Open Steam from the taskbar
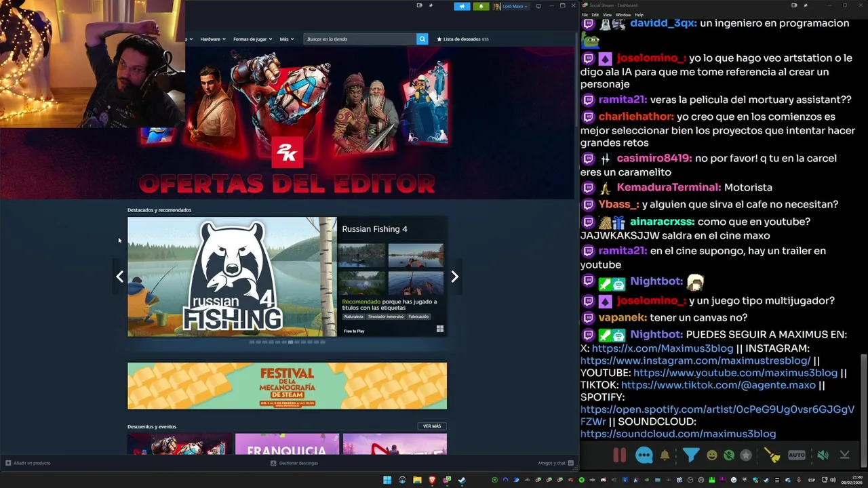This screenshot has height=488, width=868. point(462,480)
